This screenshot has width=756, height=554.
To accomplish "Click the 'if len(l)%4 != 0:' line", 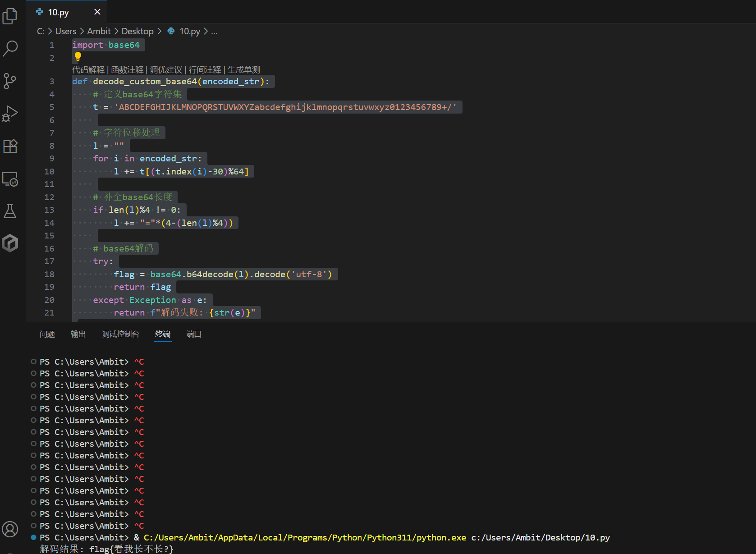I will (137, 210).
